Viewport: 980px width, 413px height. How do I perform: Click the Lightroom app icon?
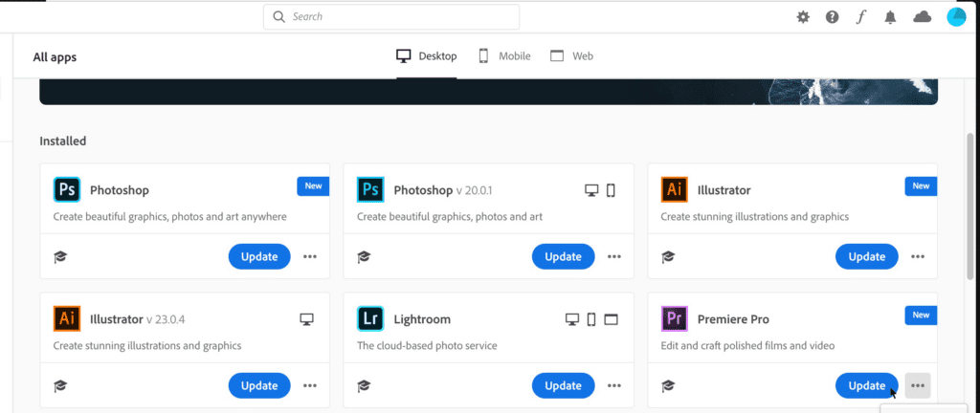[x=370, y=318]
